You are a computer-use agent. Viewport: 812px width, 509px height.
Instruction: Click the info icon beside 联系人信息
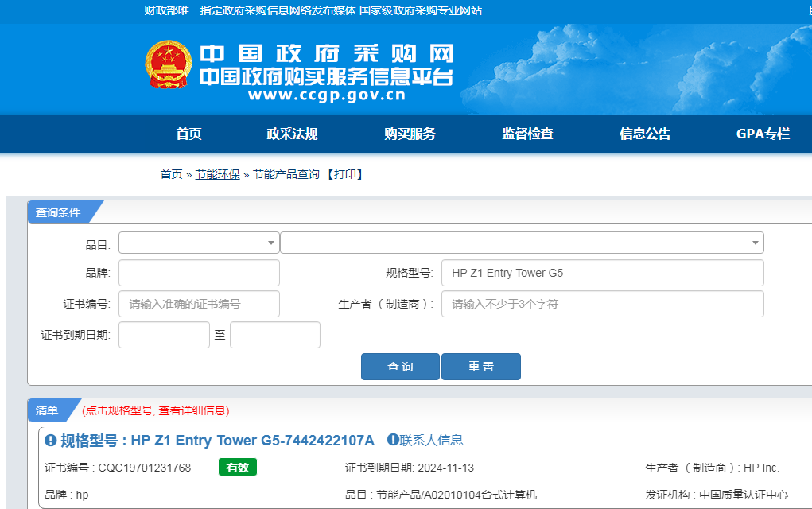click(x=393, y=440)
